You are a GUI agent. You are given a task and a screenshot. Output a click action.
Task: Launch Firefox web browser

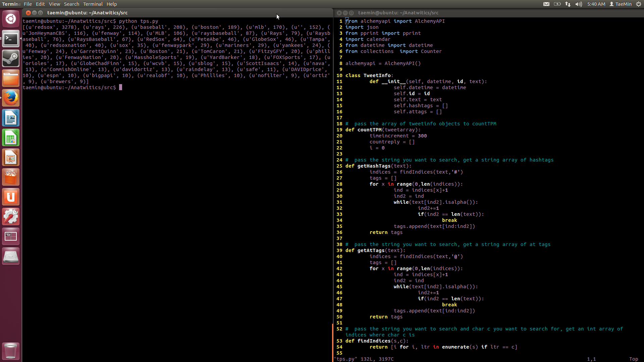tap(11, 98)
